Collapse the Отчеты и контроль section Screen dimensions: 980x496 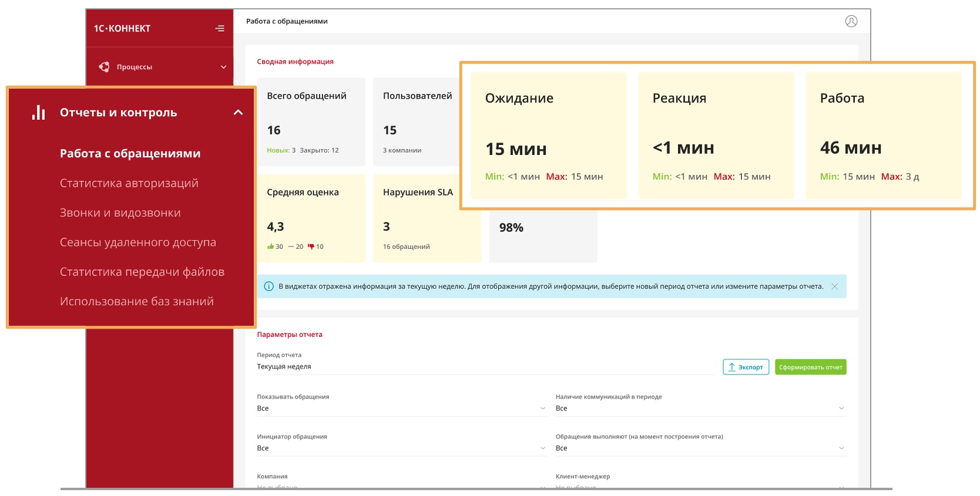point(238,113)
